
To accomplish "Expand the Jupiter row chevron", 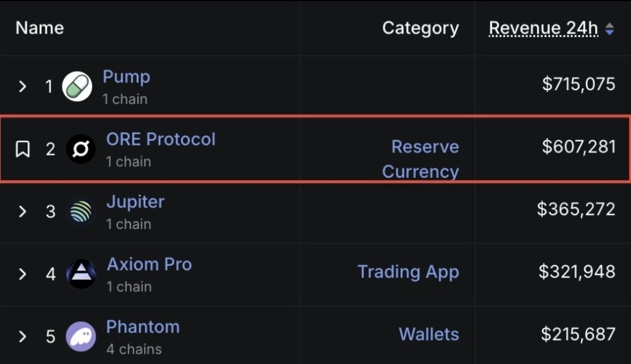I will tap(23, 212).
